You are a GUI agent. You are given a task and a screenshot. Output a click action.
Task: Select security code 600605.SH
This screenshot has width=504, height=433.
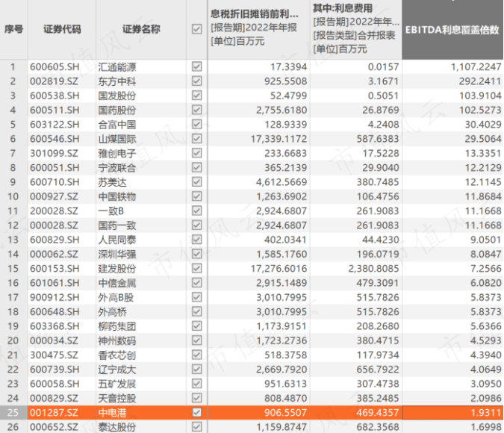click(55, 67)
